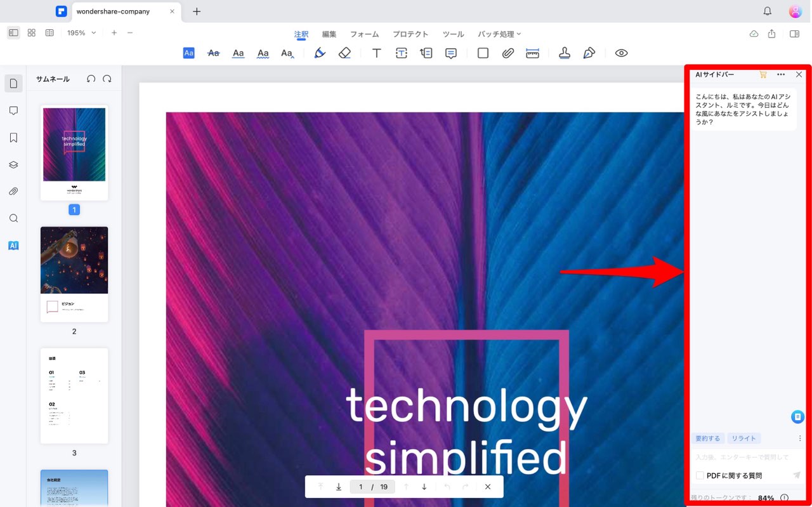Go to the previous page arrow
Viewport: 812px width, 507px height.
click(406, 487)
